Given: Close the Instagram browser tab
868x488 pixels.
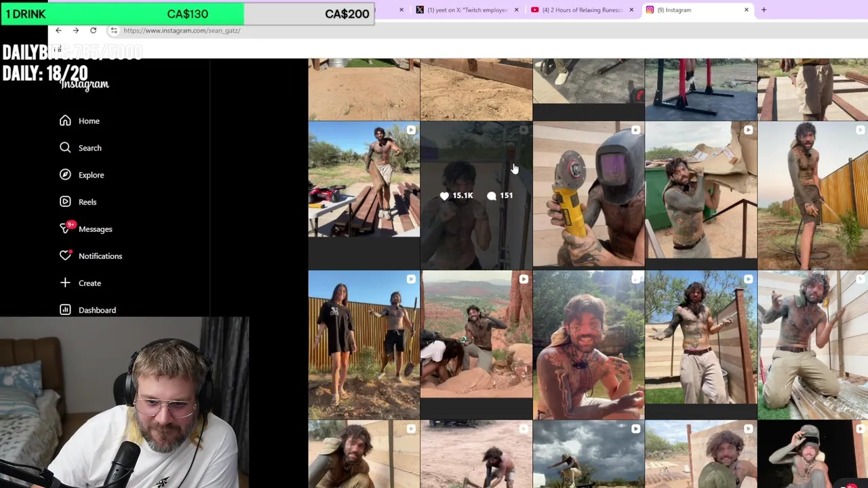Looking at the screenshot, I should (747, 10).
